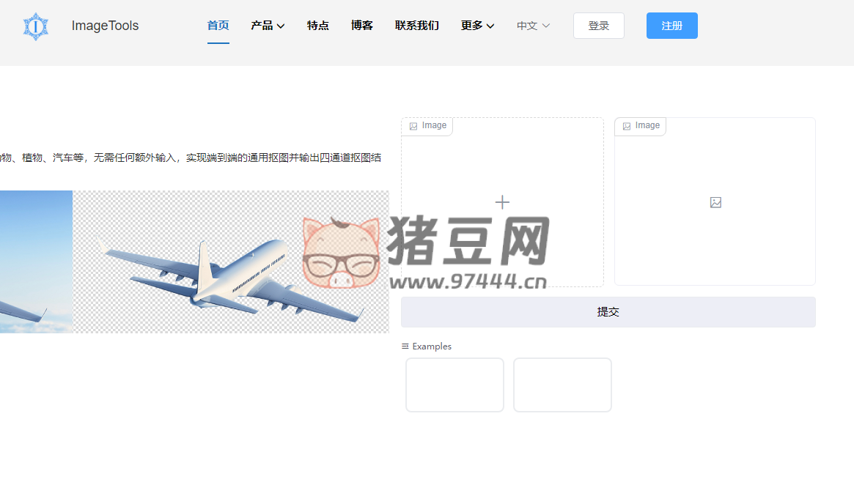
Task: Click the image icon on left Image tab
Action: (x=413, y=125)
